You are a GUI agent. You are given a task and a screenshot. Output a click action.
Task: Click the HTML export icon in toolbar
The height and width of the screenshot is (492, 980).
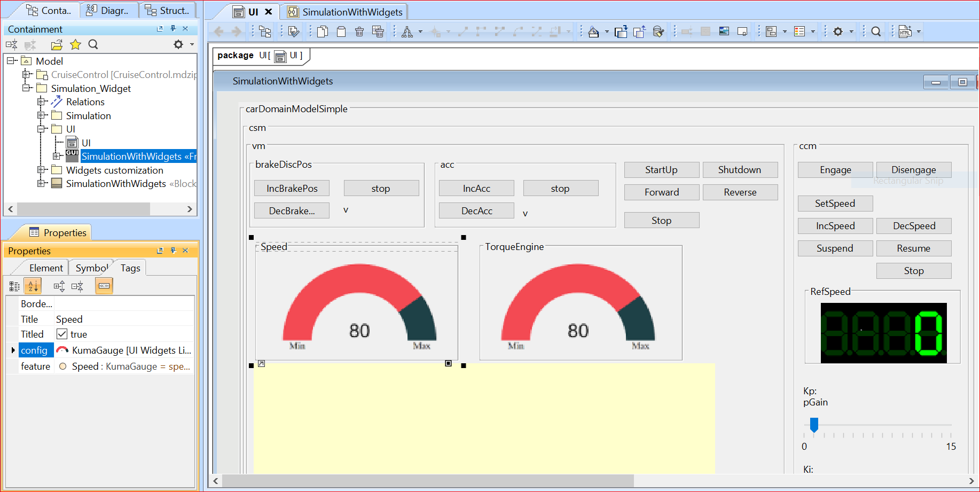[x=905, y=32]
